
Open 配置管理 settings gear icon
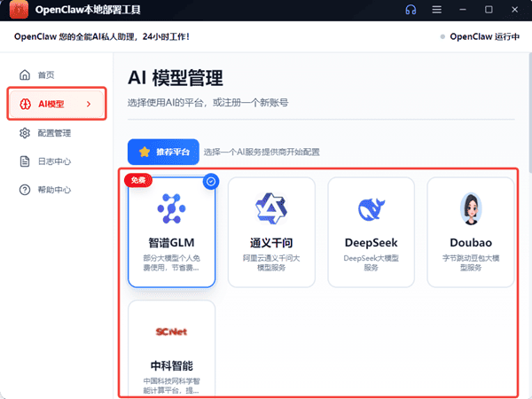[x=25, y=133]
